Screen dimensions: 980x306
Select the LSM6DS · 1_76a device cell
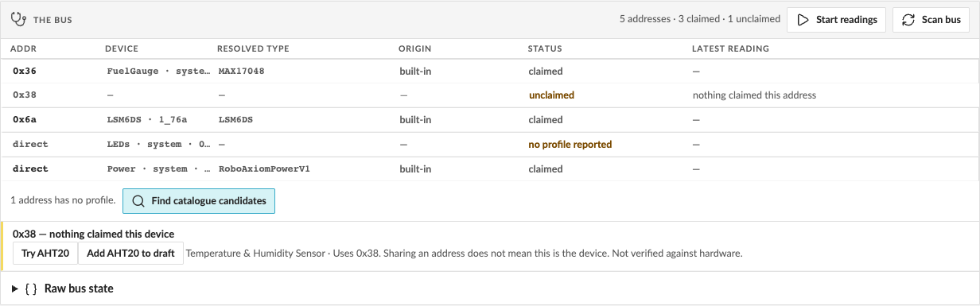coord(146,119)
